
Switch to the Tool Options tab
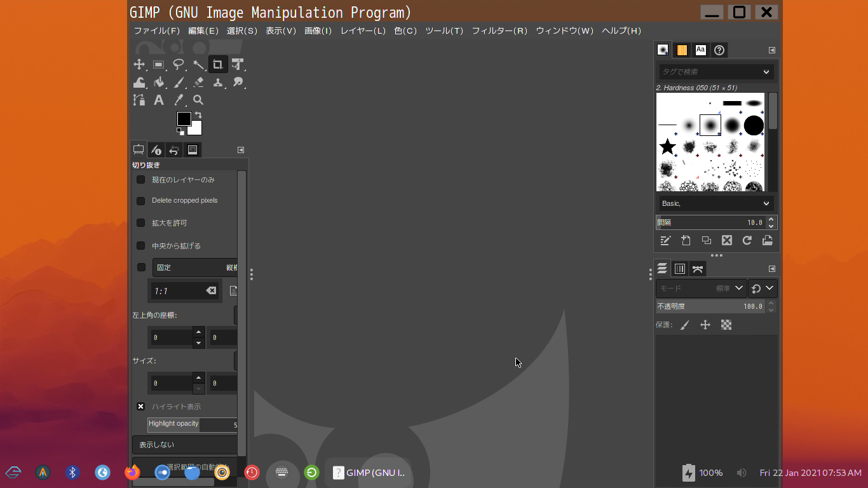point(139,150)
